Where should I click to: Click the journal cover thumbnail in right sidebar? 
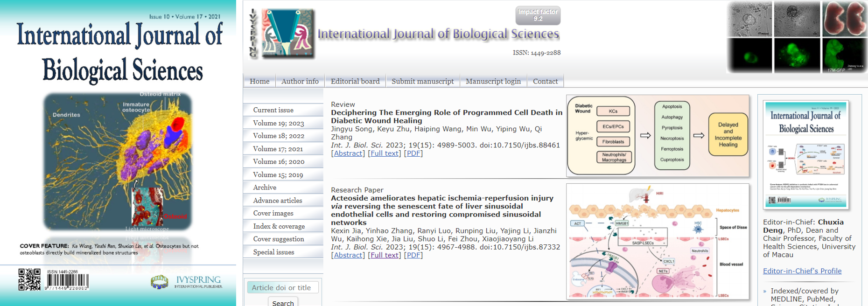[x=806, y=154]
